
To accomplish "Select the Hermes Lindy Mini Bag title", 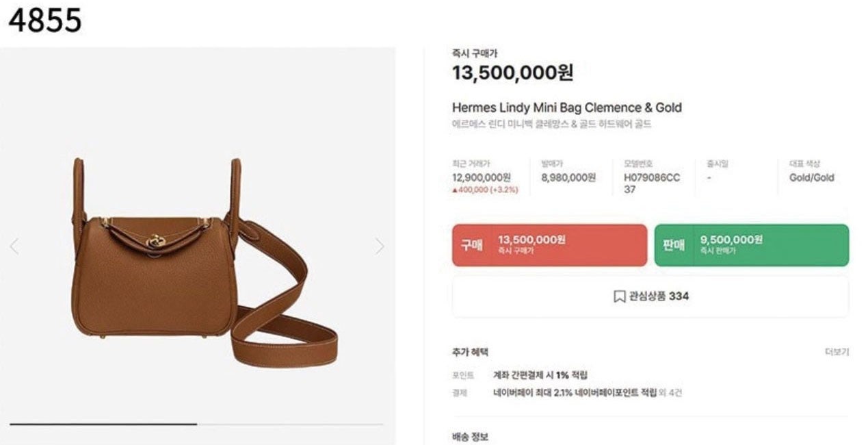I will (x=566, y=107).
